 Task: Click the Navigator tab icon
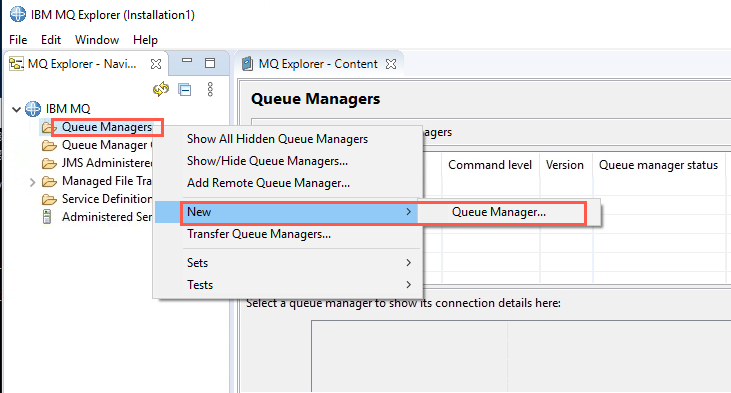tap(16, 64)
